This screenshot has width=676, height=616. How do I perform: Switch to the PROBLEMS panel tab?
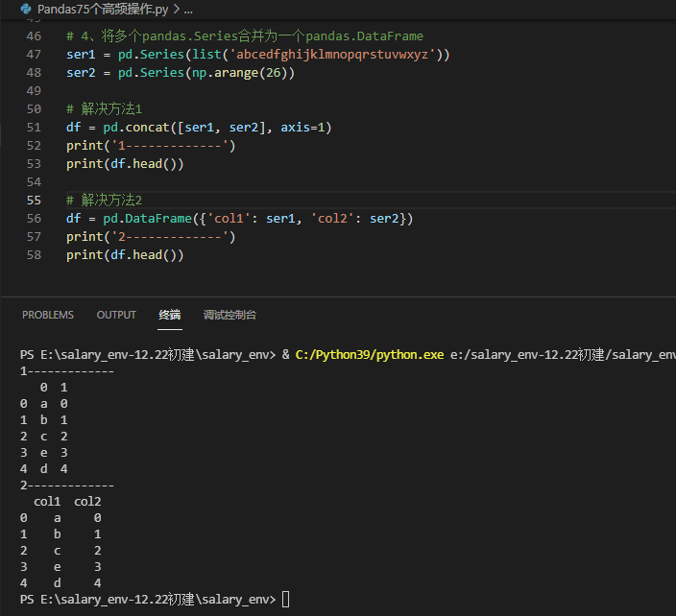point(48,315)
